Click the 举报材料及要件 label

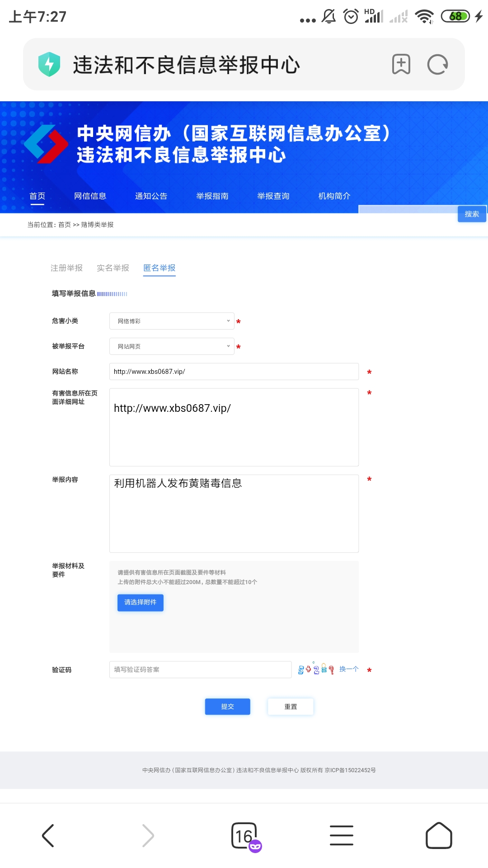[68, 570]
